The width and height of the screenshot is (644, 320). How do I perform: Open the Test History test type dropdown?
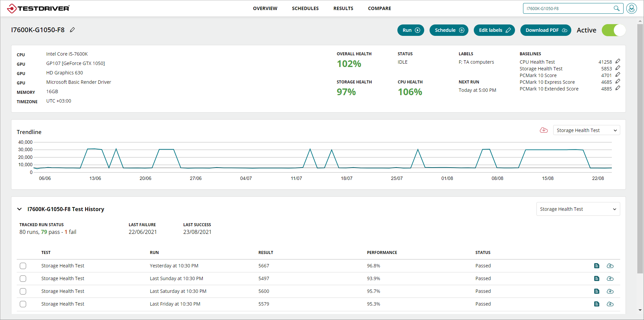pyautogui.click(x=578, y=209)
